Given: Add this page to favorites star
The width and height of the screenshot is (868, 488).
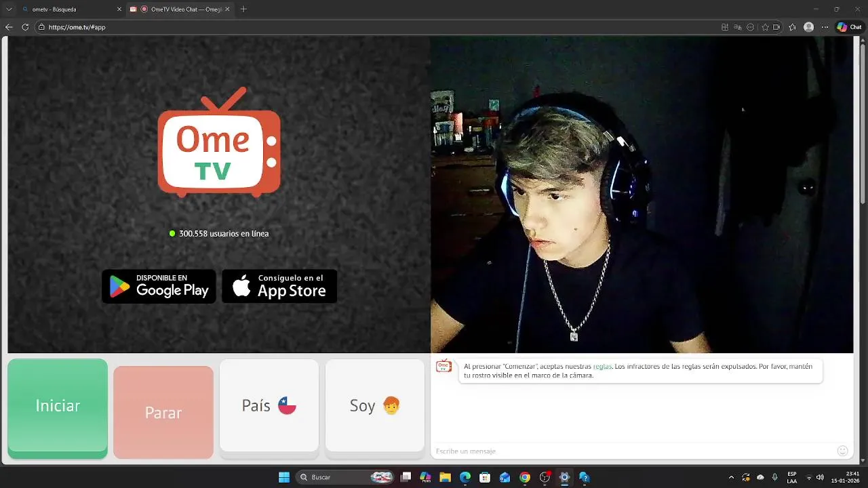Looking at the screenshot, I should [x=766, y=27].
